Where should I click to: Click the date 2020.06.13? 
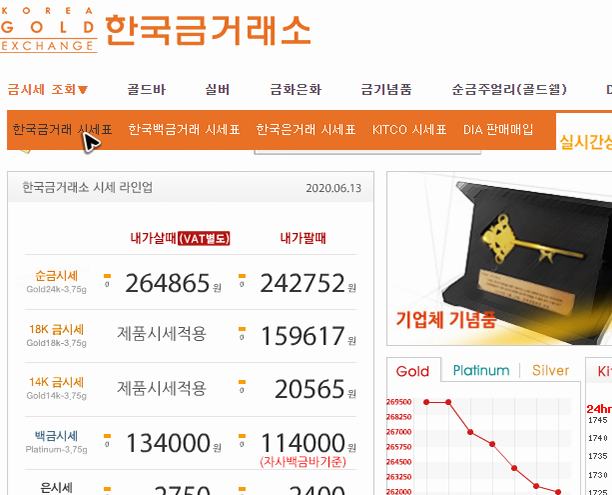[334, 188]
